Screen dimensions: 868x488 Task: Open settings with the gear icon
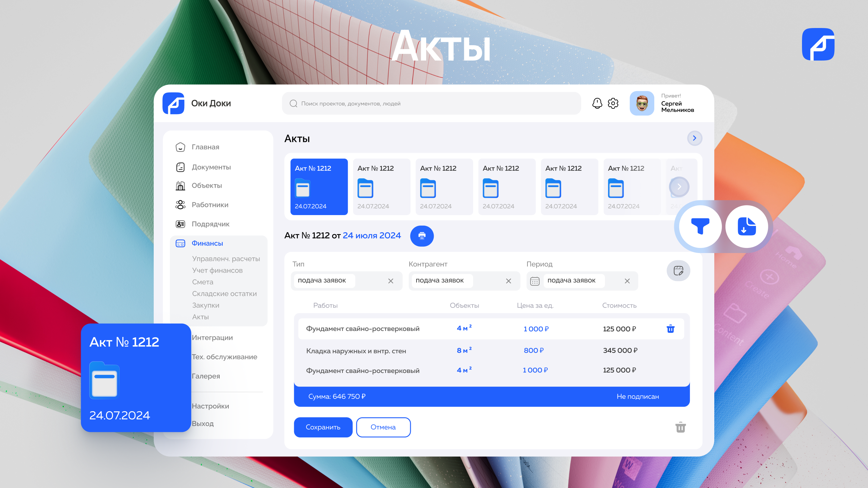(x=613, y=103)
